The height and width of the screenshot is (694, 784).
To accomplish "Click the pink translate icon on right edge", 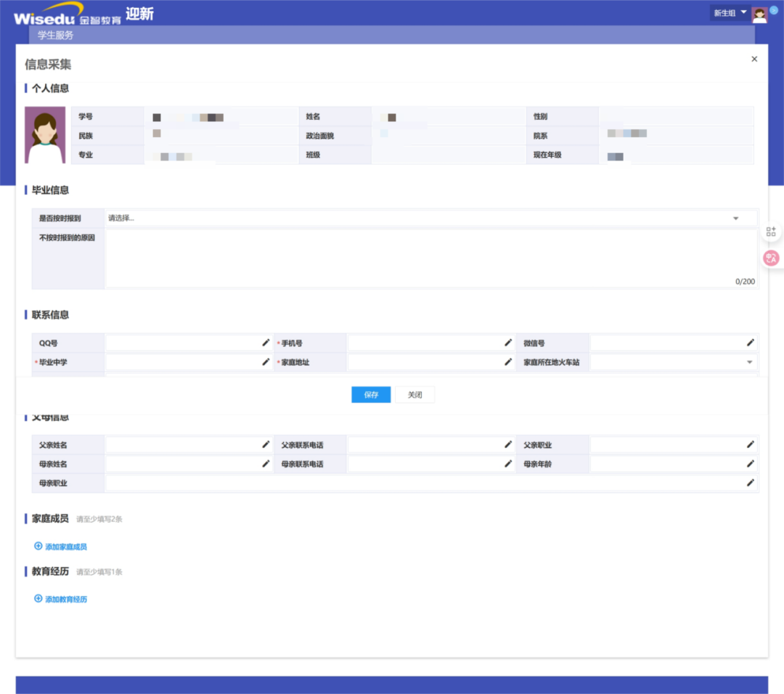I will click(x=771, y=258).
